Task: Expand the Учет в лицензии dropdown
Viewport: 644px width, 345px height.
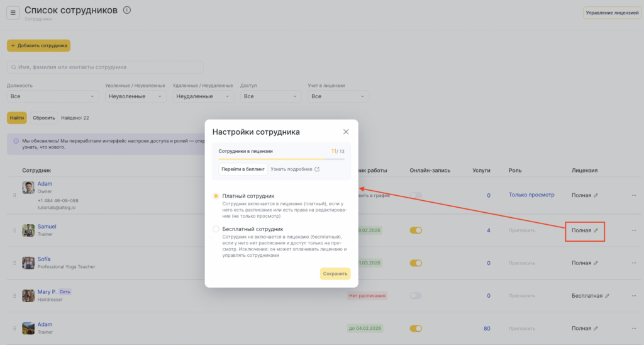Action: click(x=340, y=96)
